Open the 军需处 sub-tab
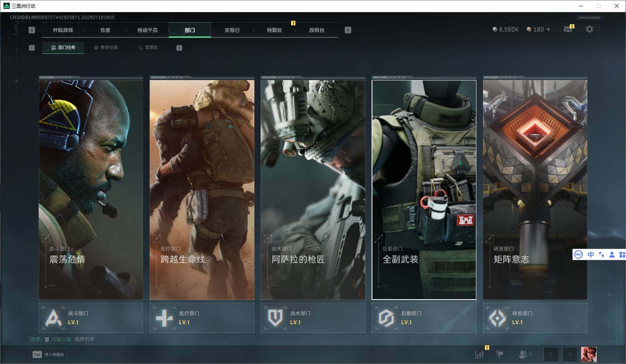The image size is (626, 364). [148, 48]
